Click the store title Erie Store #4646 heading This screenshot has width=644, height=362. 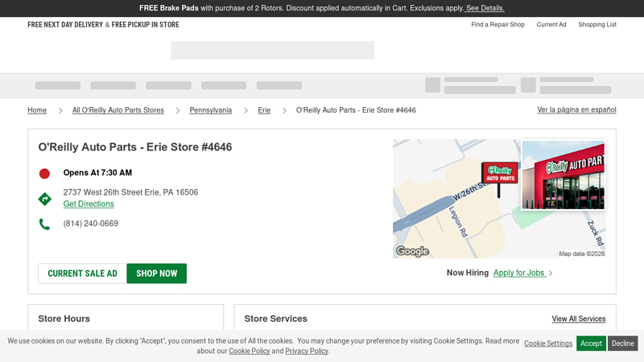(x=135, y=147)
